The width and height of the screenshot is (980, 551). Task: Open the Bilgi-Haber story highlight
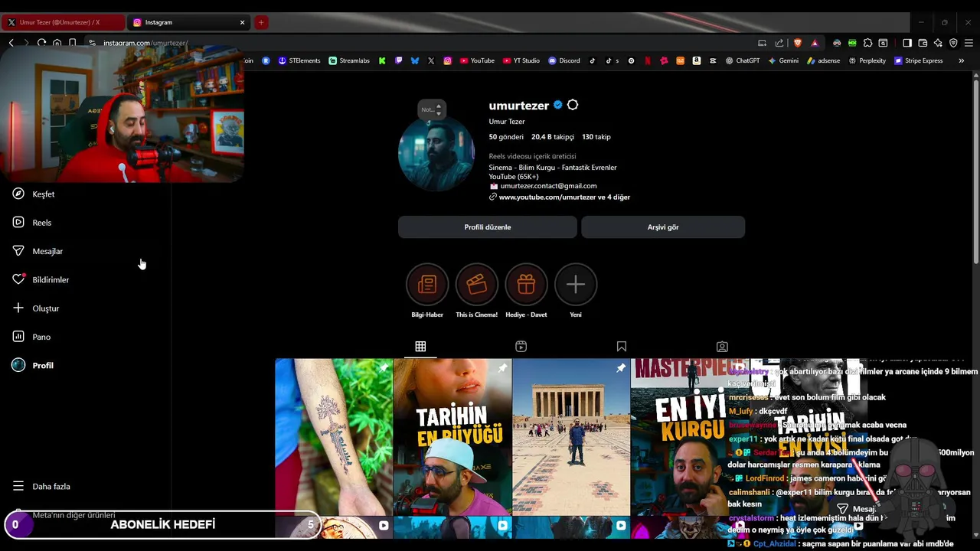(x=427, y=292)
